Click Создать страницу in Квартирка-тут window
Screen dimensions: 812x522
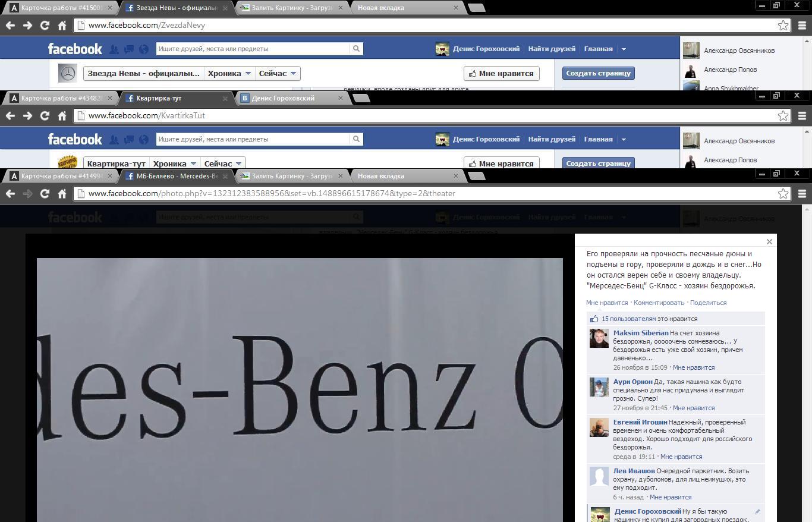tap(598, 163)
